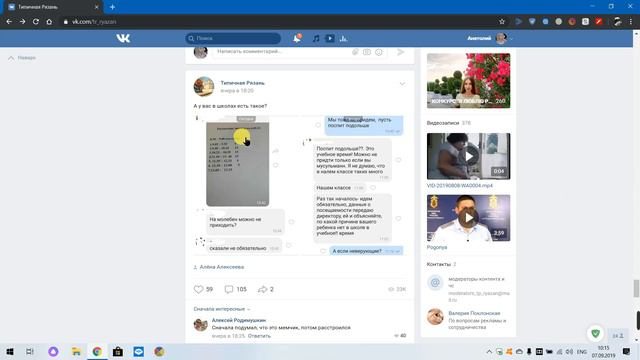Attach a photo with the camera icon
This screenshot has height=360, width=640.
[x=367, y=52]
